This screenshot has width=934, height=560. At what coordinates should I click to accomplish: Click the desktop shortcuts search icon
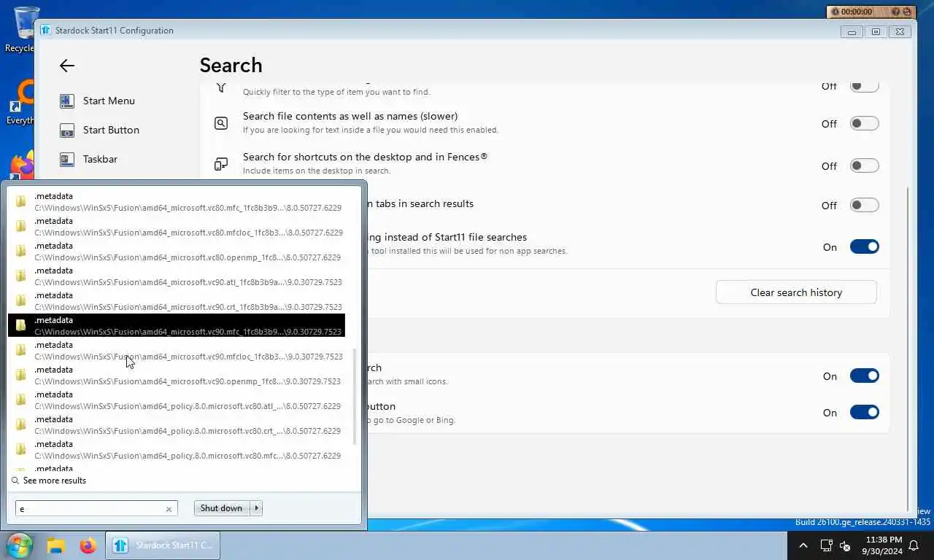(x=220, y=164)
